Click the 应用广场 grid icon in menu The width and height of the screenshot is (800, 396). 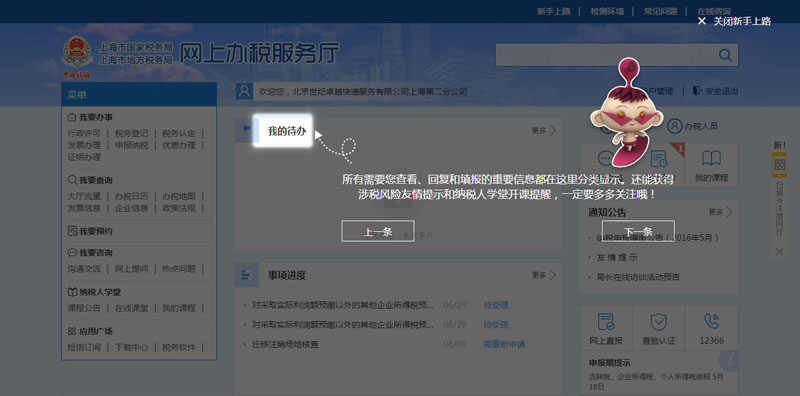coord(72,331)
